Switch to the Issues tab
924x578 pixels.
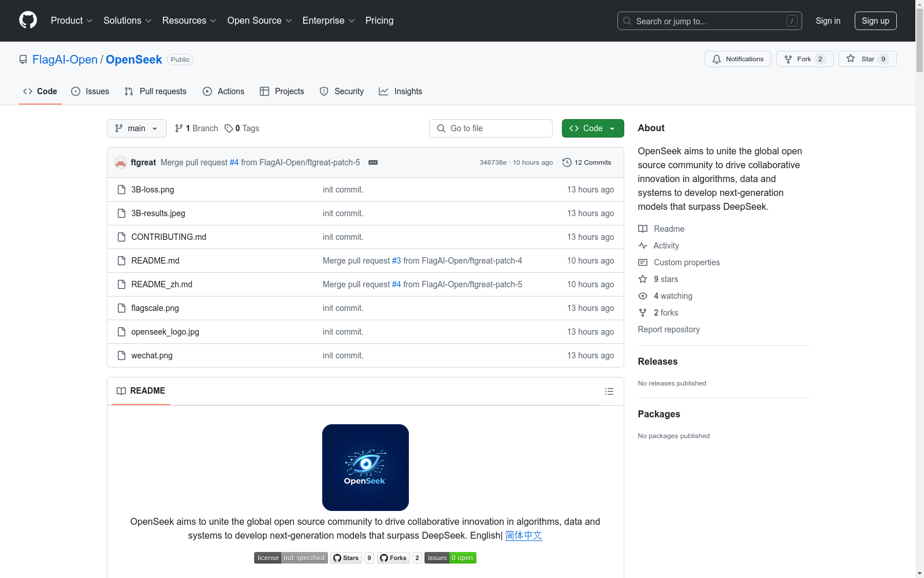coord(90,91)
